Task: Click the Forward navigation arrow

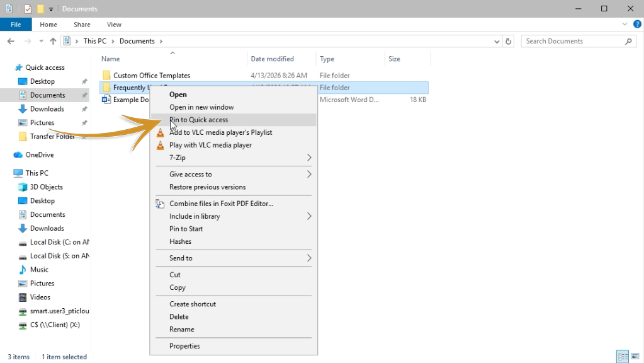Action: tap(28, 41)
